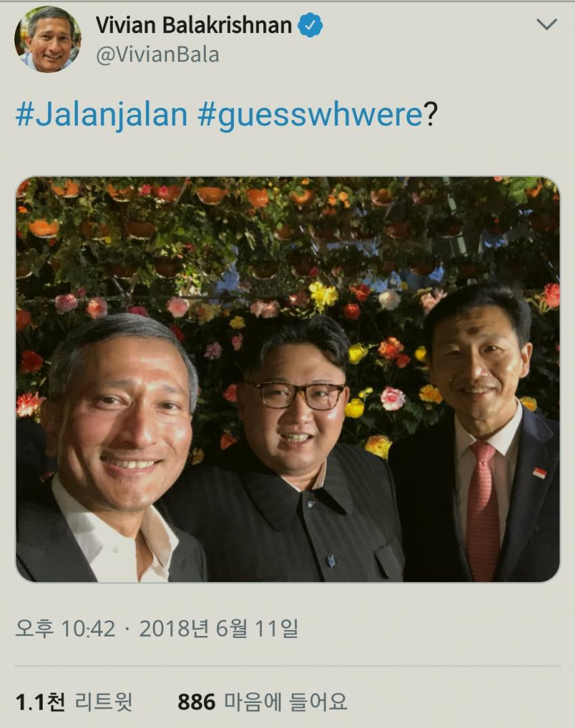
Task: Click the retweet count number 1.1천
Action: tap(40, 702)
